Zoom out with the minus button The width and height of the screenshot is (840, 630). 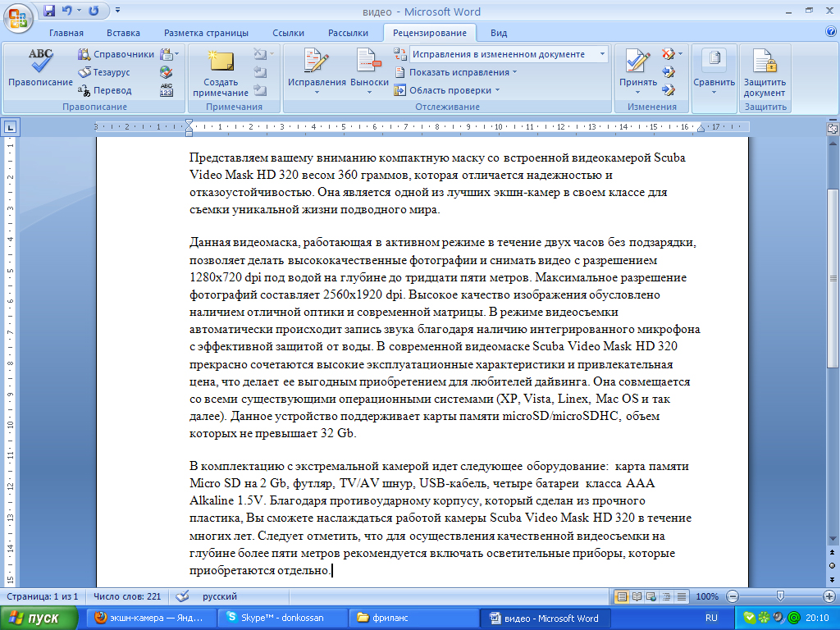click(x=733, y=596)
